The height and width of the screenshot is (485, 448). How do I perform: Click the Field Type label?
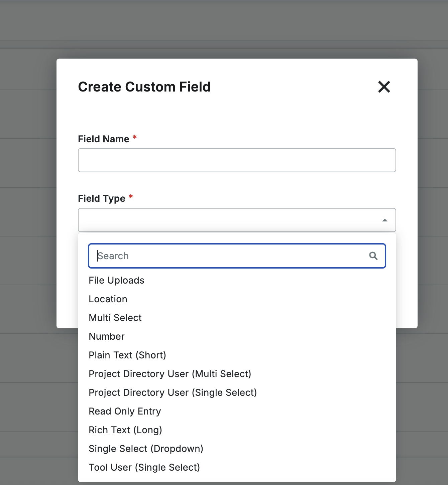pyautogui.click(x=102, y=198)
